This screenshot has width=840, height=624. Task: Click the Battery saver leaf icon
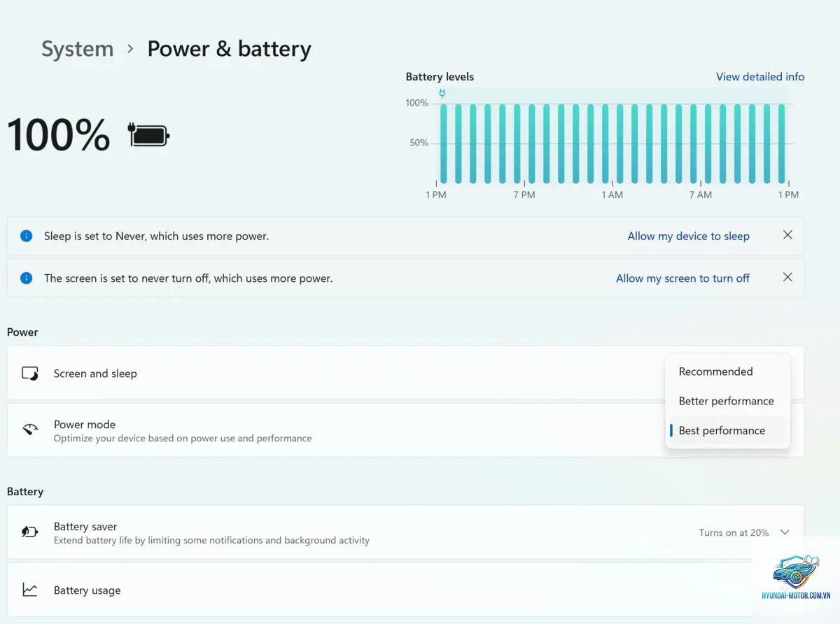[x=30, y=532]
